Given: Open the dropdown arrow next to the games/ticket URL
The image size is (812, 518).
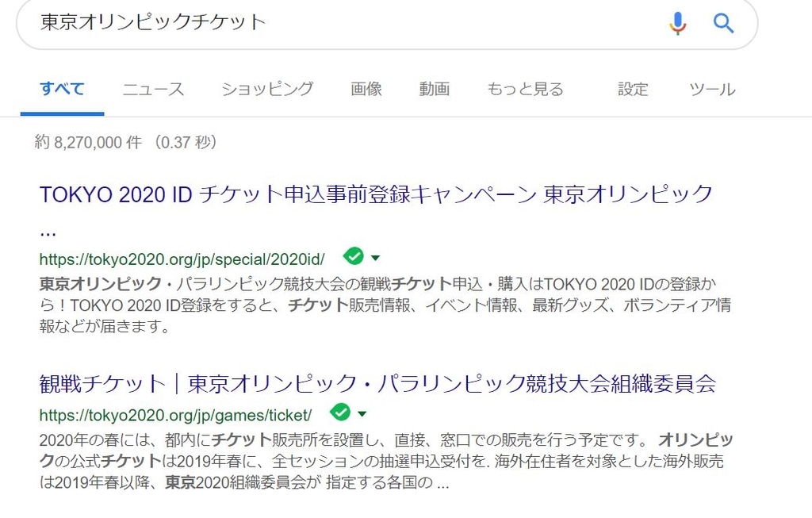Looking at the screenshot, I should (x=362, y=413).
